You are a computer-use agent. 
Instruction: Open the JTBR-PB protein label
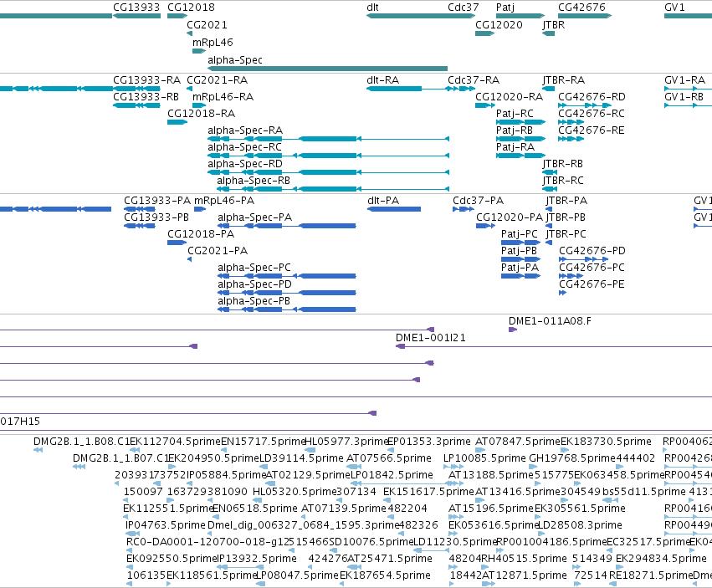click(x=566, y=217)
